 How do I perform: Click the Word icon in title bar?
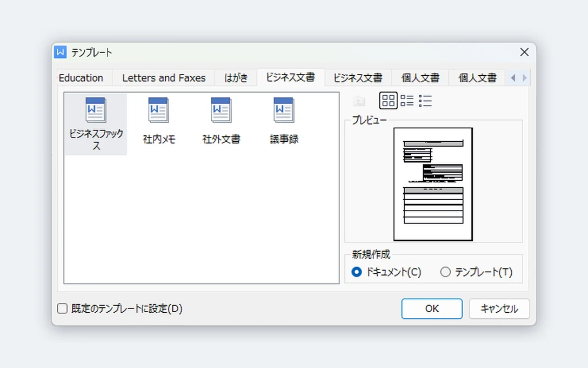(61, 52)
